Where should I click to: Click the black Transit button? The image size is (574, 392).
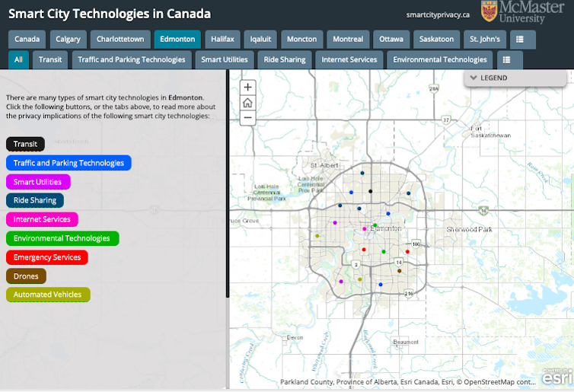tap(25, 144)
